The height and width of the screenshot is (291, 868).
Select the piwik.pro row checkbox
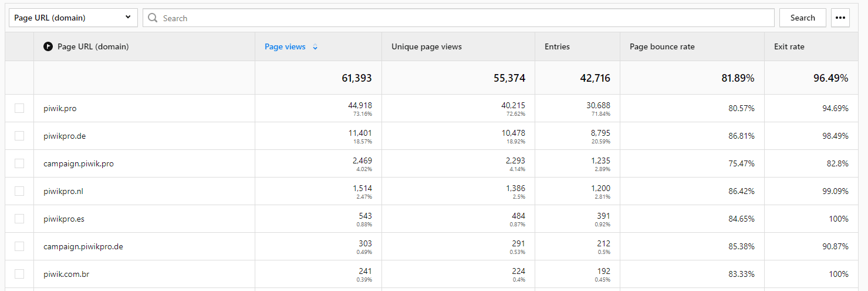click(19, 108)
